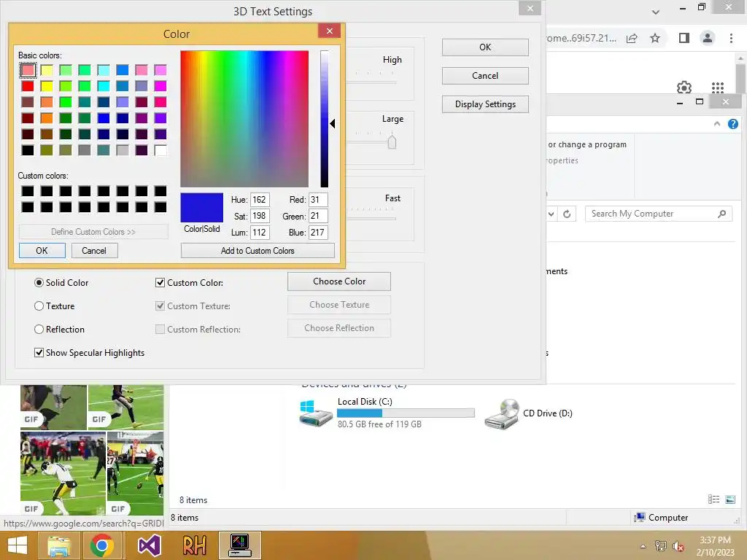The height and width of the screenshot is (560, 747).
Task: Click OK in the Color dialog
Action: [42, 251]
